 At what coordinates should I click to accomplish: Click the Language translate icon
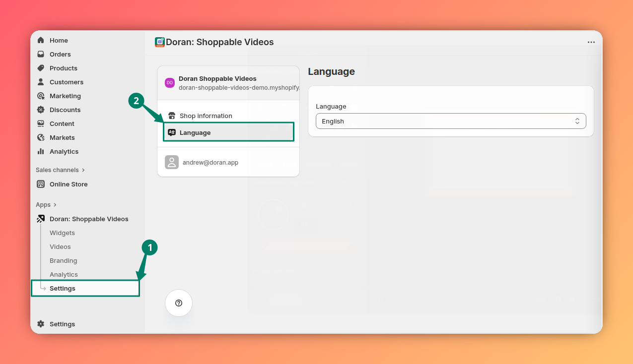pos(172,132)
